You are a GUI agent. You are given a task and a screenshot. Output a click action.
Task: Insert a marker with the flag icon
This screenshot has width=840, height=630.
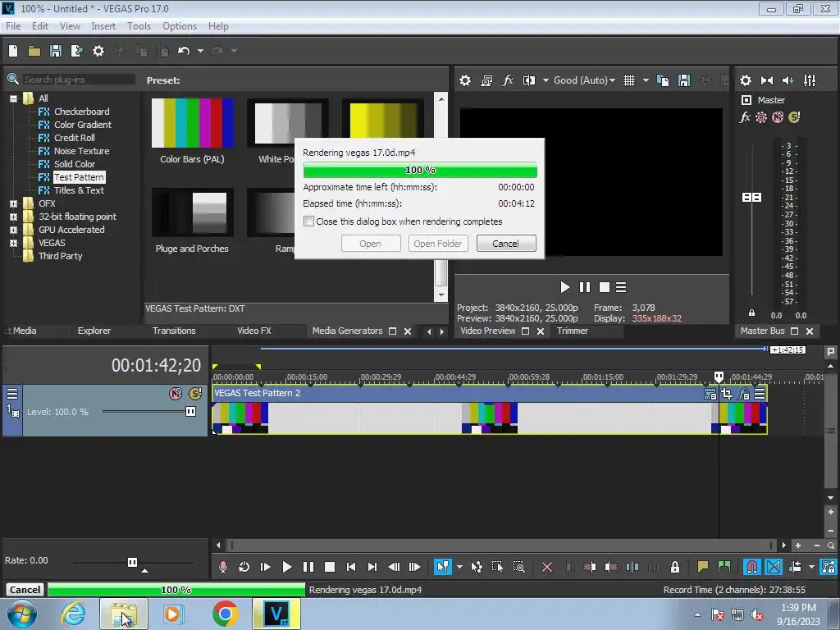click(x=702, y=567)
